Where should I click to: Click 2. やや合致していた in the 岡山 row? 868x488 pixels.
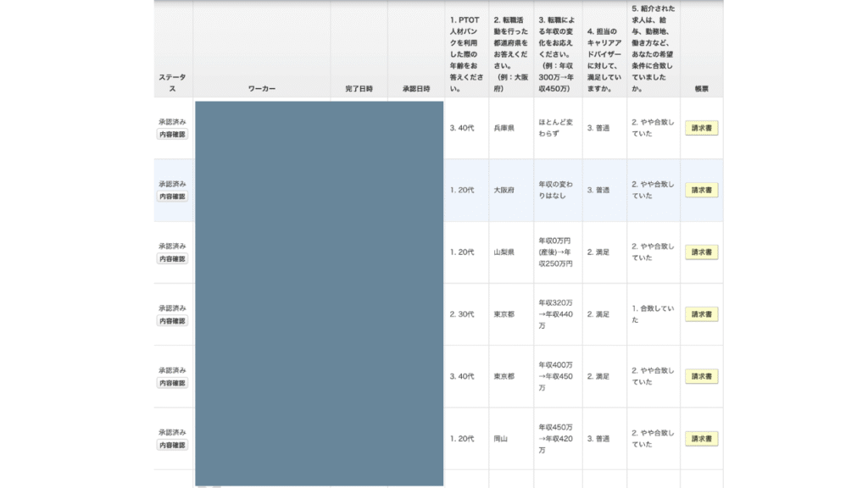[653, 439]
